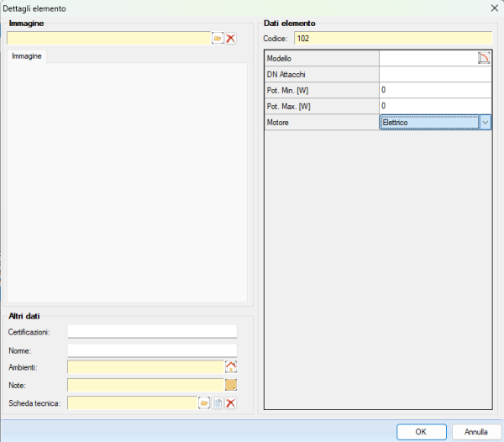This screenshot has height=442, width=504.
Task: Click the Codice field showing 102
Action: [392, 38]
